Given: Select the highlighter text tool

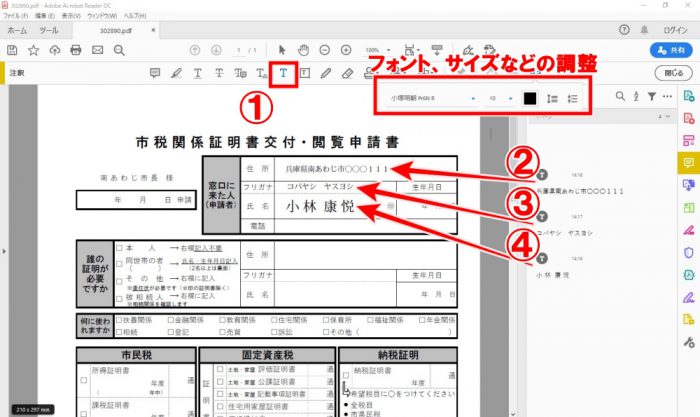Looking at the screenshot, I should pos(176,73).
